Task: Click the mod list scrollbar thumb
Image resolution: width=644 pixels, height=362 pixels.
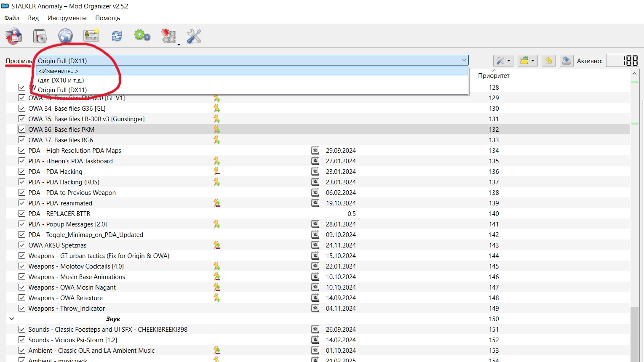Action: tap(635, 334)
